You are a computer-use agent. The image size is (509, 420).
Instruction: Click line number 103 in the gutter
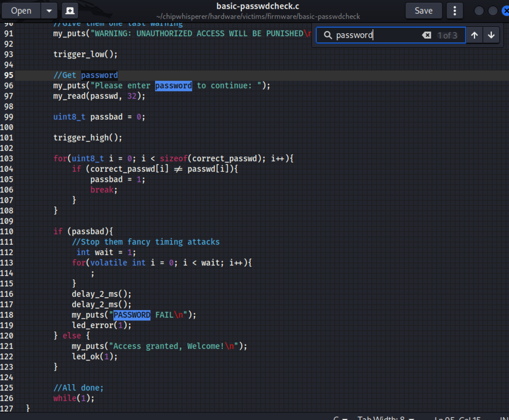coord(7,159)
